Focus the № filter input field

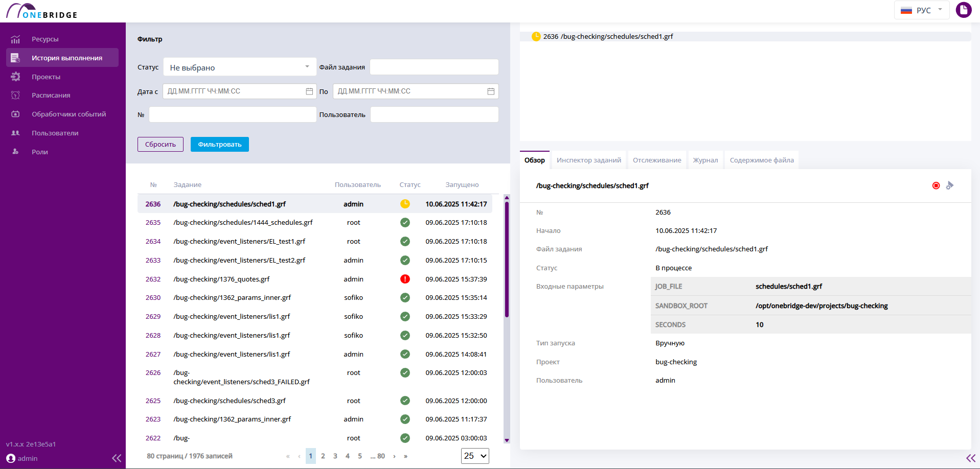(233, 114)
